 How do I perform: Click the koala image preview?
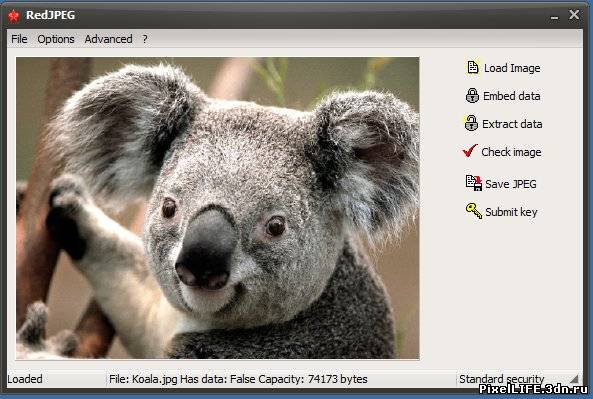(217, 208)
